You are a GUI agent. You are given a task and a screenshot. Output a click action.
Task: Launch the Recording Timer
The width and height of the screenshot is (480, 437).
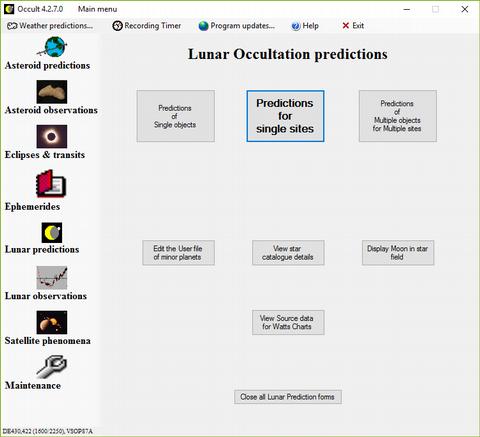click(x=147, y=26)
